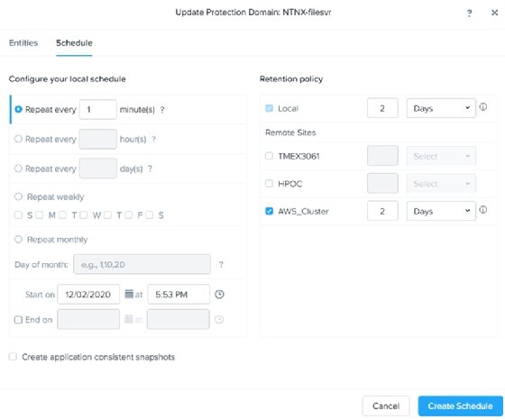
Task: Check the HPOC remote site checkbox
Action: [269, 184]
